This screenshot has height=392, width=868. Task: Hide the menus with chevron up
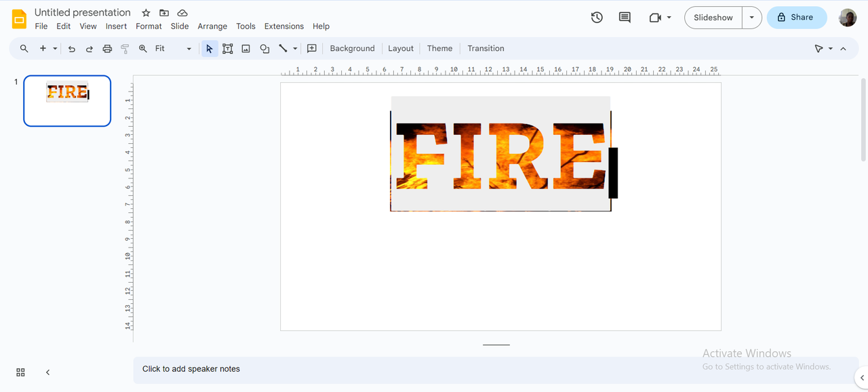844,49
